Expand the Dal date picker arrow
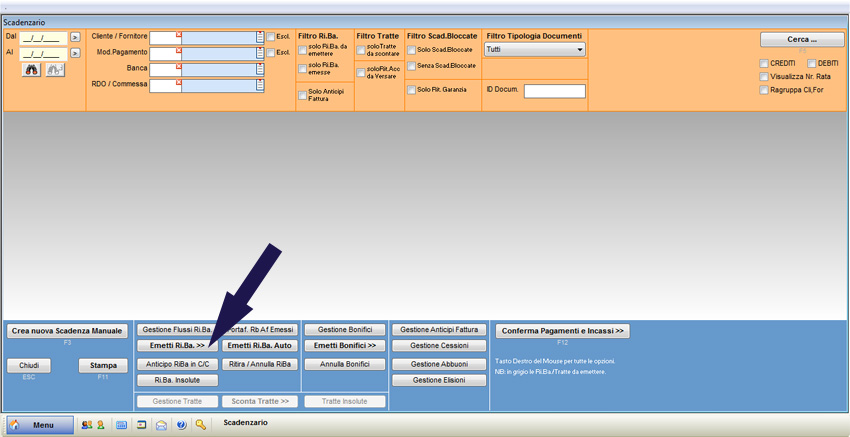 [75, 38]
